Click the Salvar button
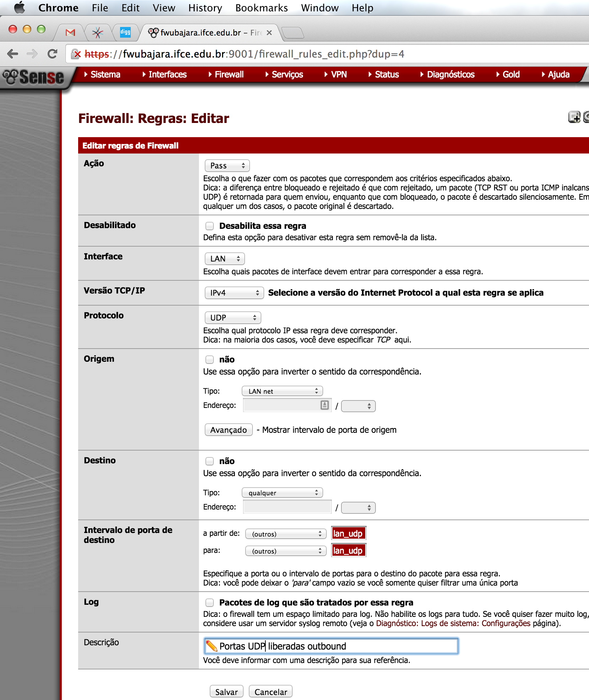The width and height of the screenshot is (589, 700). (x=226, y=692)
